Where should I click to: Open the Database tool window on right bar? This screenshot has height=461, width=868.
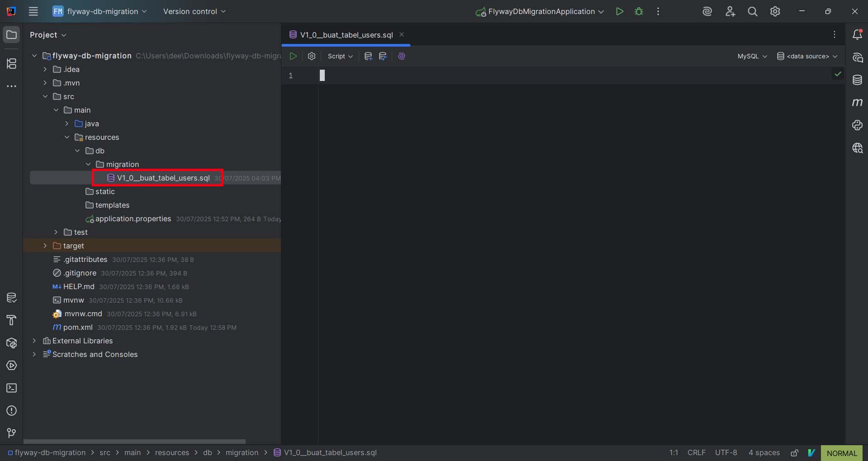857,80
